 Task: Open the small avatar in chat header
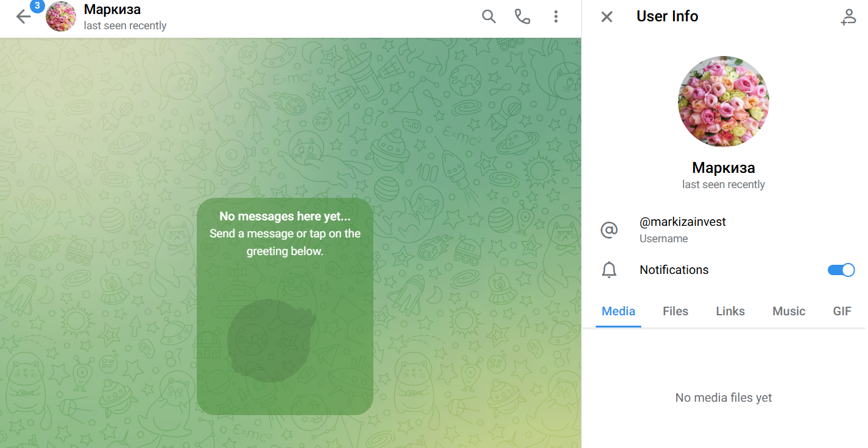pyautogui.click(x=61, y=16)
